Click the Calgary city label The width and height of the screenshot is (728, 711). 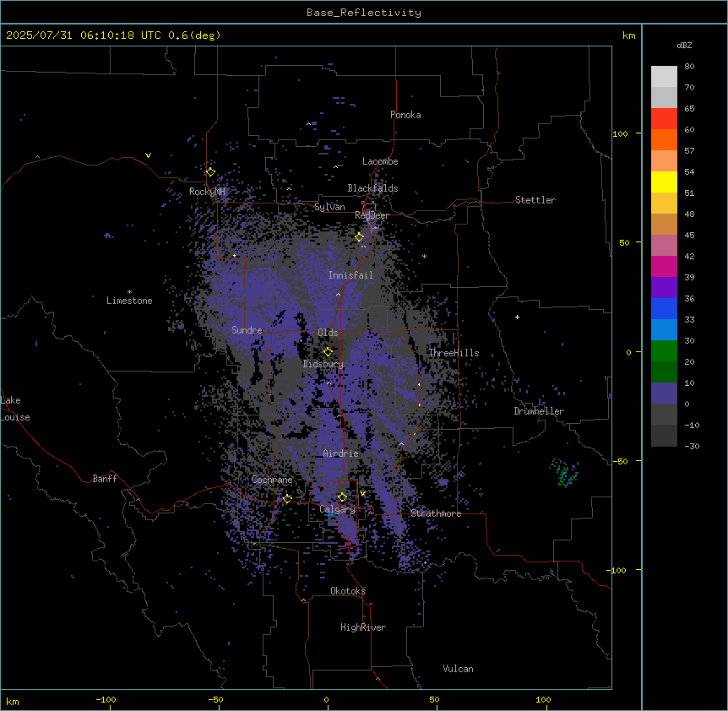(x=337, y=509)
